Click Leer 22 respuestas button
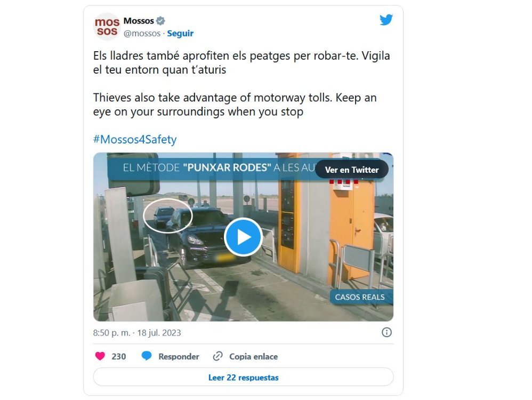Image resolution: width=532 pixels, height=400 pixels. pos(243,377)
